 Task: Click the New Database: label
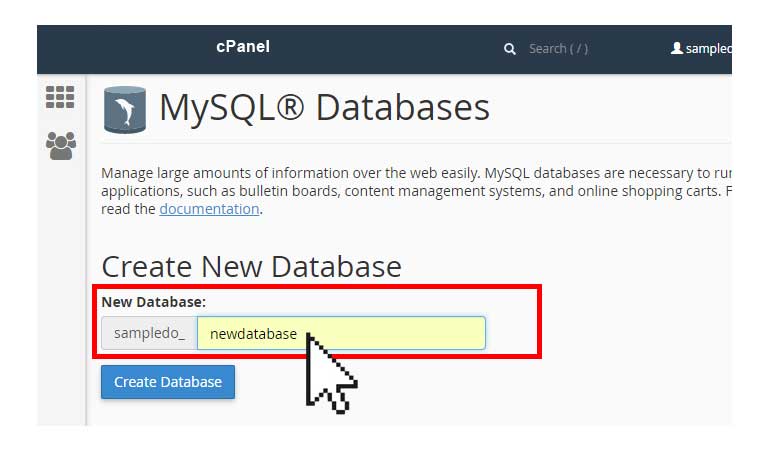(x=154, y=302)
